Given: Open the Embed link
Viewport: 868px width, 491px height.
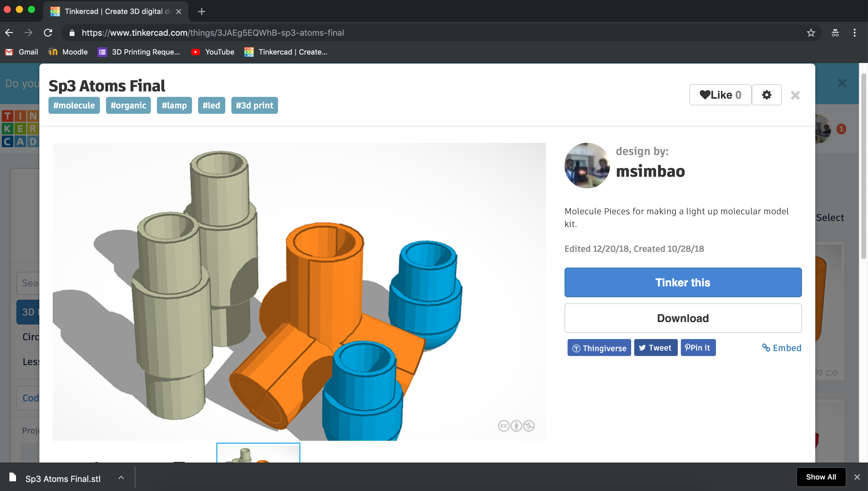Looking at the screenshot, I should click(781, 348).
